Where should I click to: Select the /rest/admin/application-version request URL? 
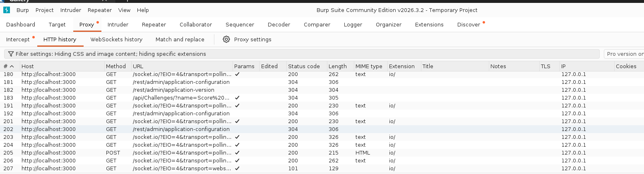pyautogui.click(x=173, y=90)
